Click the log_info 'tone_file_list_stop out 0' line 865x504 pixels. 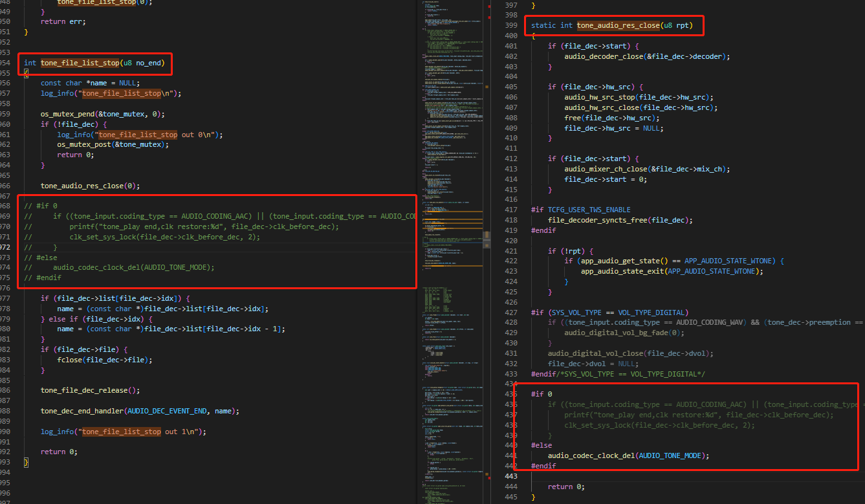pos(140,135)
